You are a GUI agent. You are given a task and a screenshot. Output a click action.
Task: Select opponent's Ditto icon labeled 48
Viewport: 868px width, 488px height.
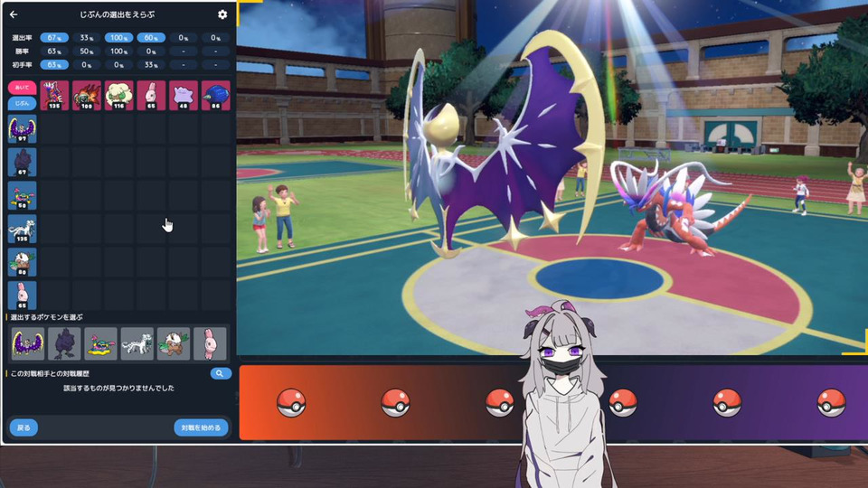point(184,95)
